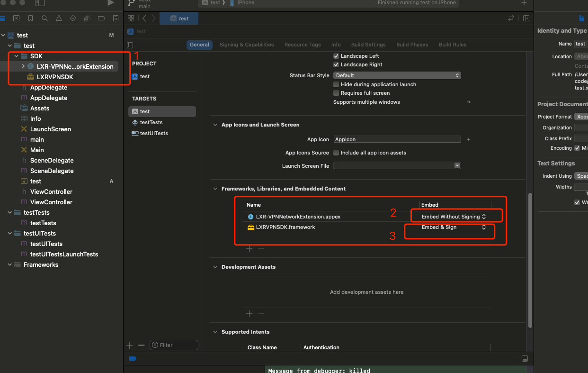Viewport: 588px width, 373px height.
Task: Collapse the SDK folder
Action: pyautogui.click(x=17, y=56)
